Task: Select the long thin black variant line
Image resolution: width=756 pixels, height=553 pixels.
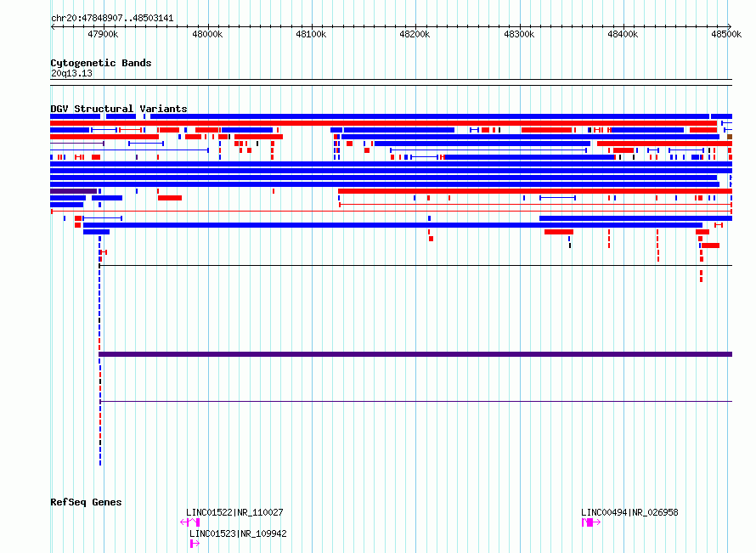Action: point(415,266)
